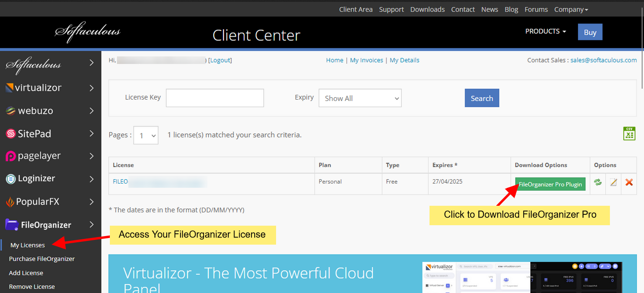Screen dimensions: 644x293
Task: Open the PRODUCTS menu
Action: click(x=545, y=31)
